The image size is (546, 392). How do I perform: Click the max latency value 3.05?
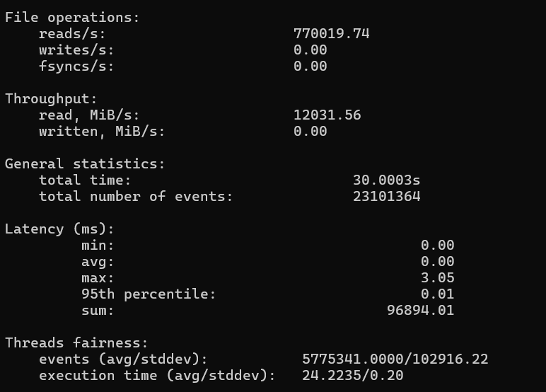coord(437,278)
